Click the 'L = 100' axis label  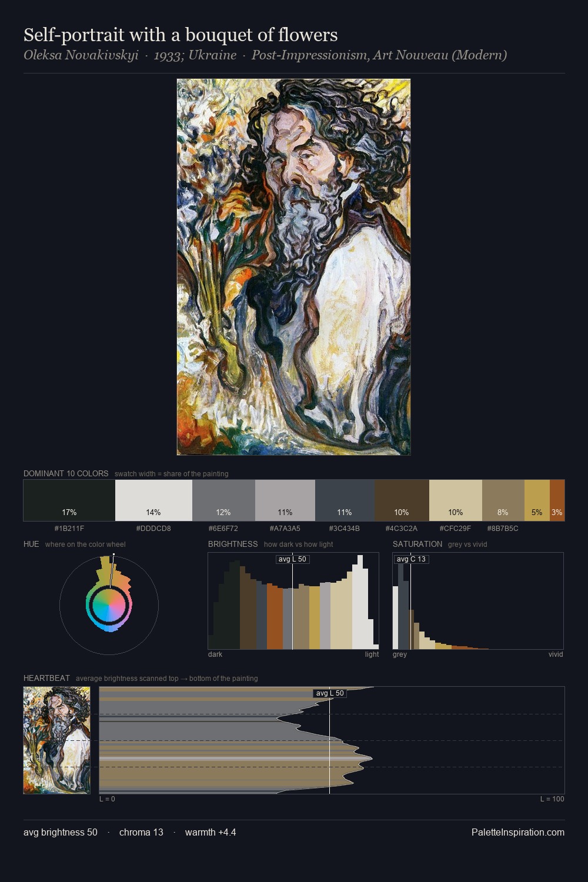552,799
